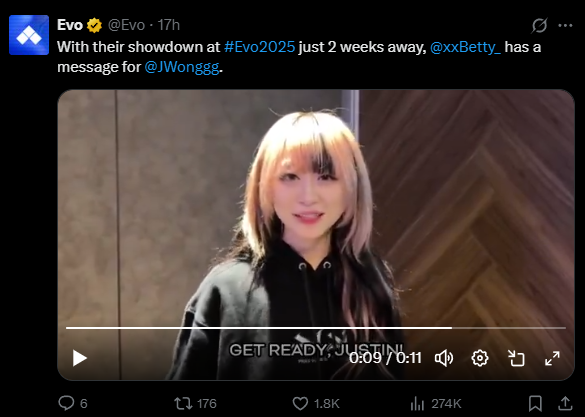585x417 pixels.
Task: Open the #Evo2025 hashtag link
Action: click(259, 47)
